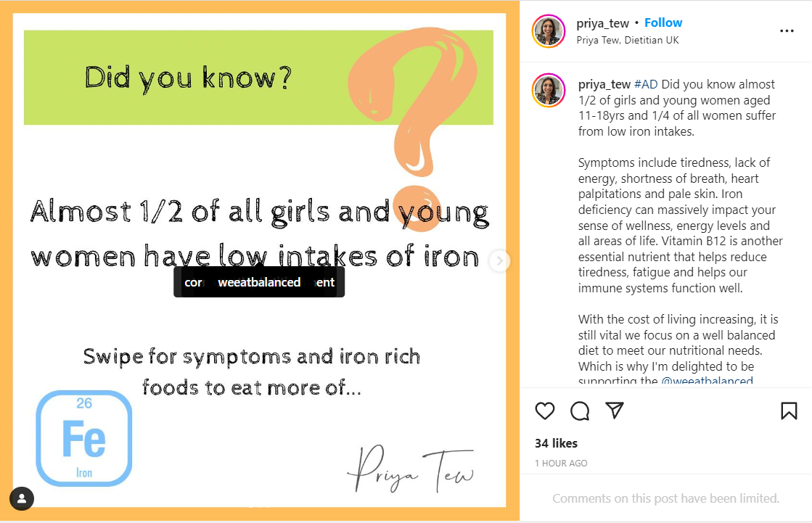Advance to next slide with carousel arrow

click(499, 261)
